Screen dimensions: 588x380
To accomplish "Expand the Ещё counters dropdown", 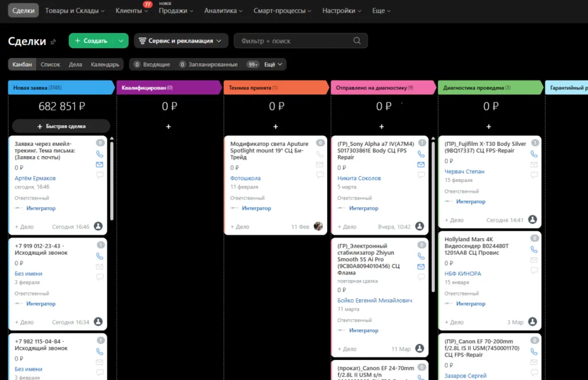I will coord(273,64).
